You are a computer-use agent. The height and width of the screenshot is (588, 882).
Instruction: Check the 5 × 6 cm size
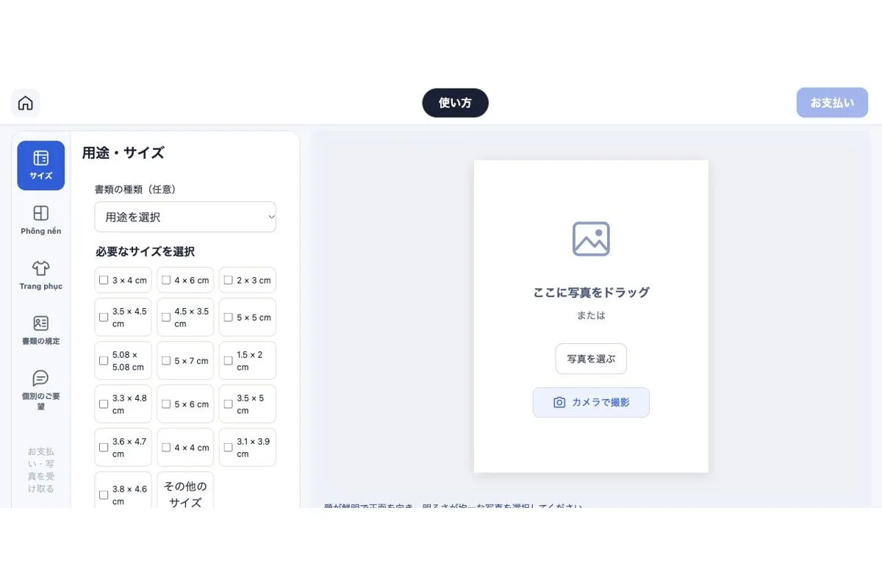coord(166,404)
